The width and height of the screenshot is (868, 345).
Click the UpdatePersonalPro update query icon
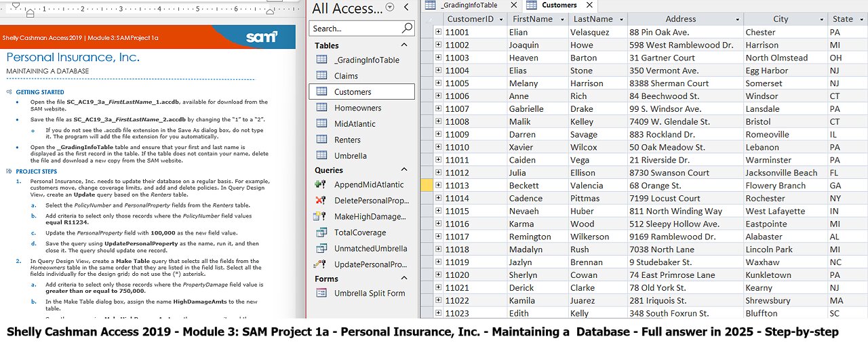coord(321,264)
